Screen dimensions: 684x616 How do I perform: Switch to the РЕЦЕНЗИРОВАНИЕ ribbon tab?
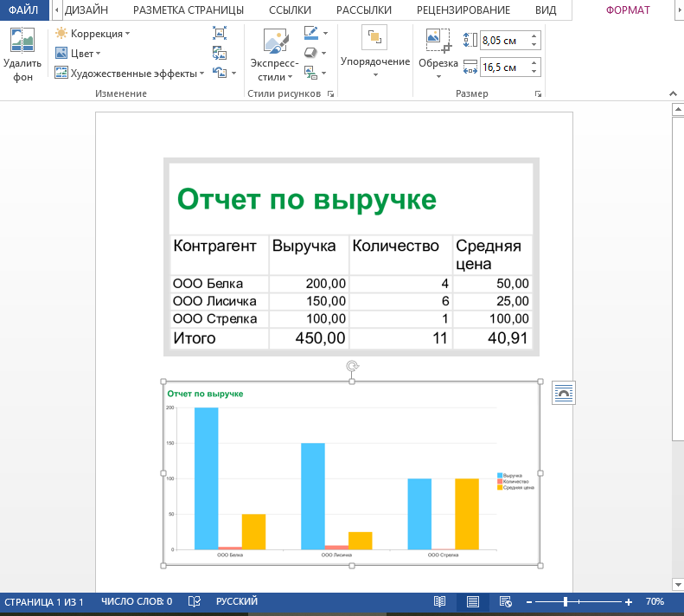(x=462, y=10)
